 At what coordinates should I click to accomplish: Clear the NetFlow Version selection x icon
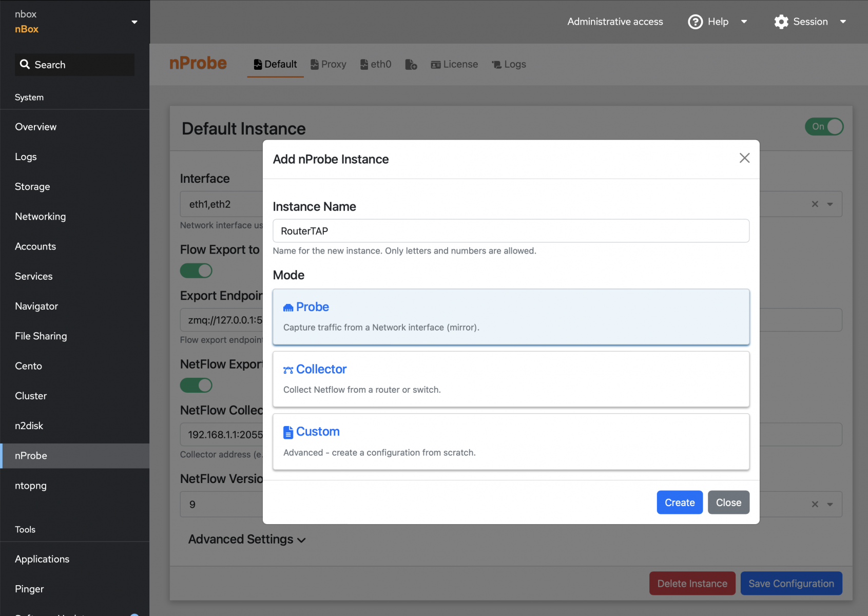point(815,504)
